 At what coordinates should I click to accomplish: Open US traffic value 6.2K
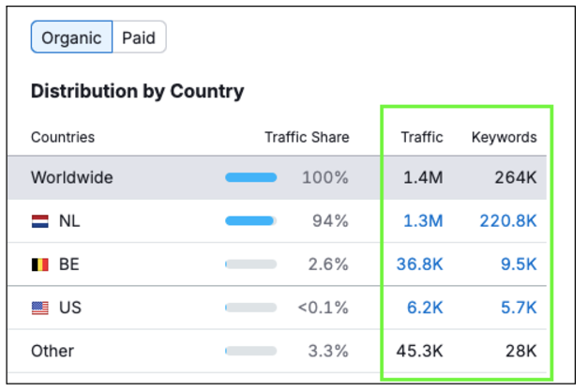pos(424,308)
